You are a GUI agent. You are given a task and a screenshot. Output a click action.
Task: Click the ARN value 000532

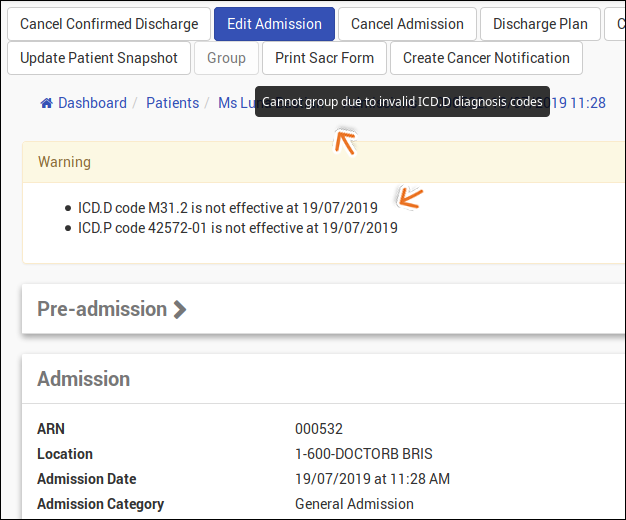tap(319, 429)
